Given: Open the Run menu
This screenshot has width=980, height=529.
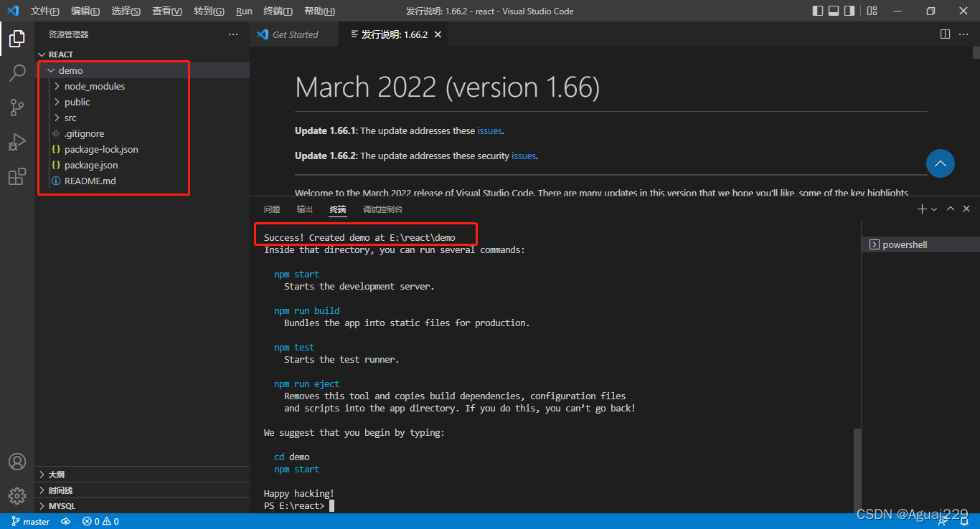Looking at the screenshot, I should (x=244, y=11).
